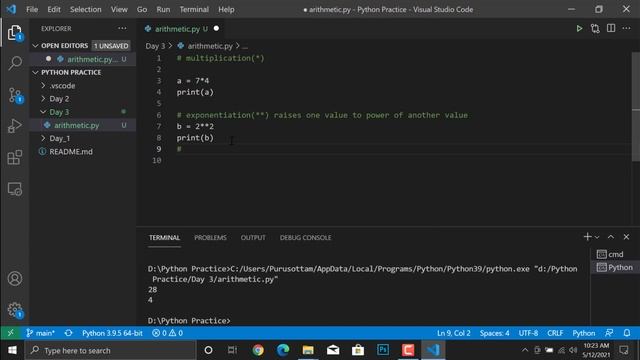Select Python 3.9.5 64-bit interpreter
The image size is (640, 360).
pyautogui.click(x=112, y=333)
